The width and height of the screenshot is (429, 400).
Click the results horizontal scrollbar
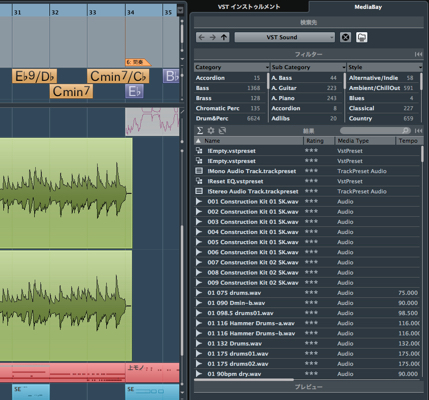tap(244, 379)
